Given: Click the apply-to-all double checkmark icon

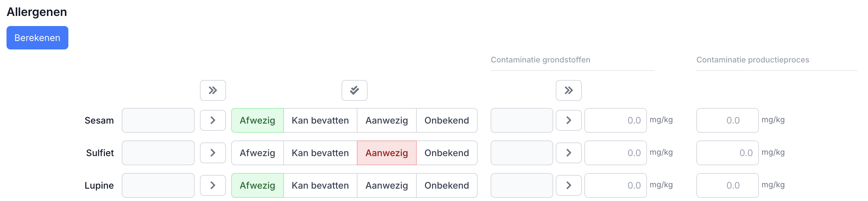Looking at the screenshot, I should pos(354,90).
